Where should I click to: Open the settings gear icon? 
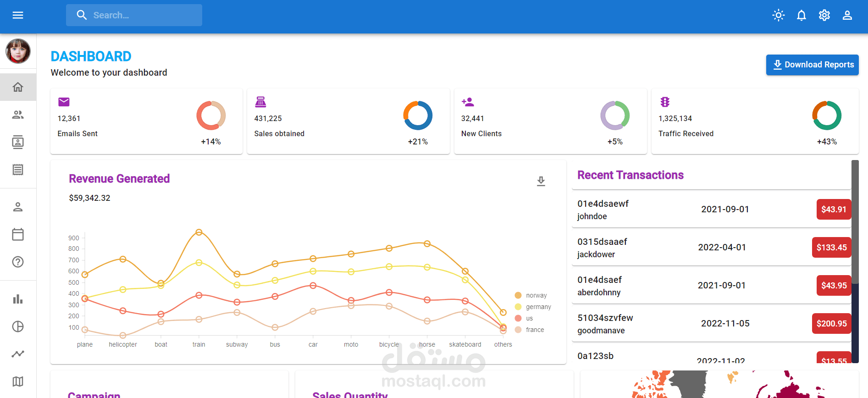pos(824,15)
